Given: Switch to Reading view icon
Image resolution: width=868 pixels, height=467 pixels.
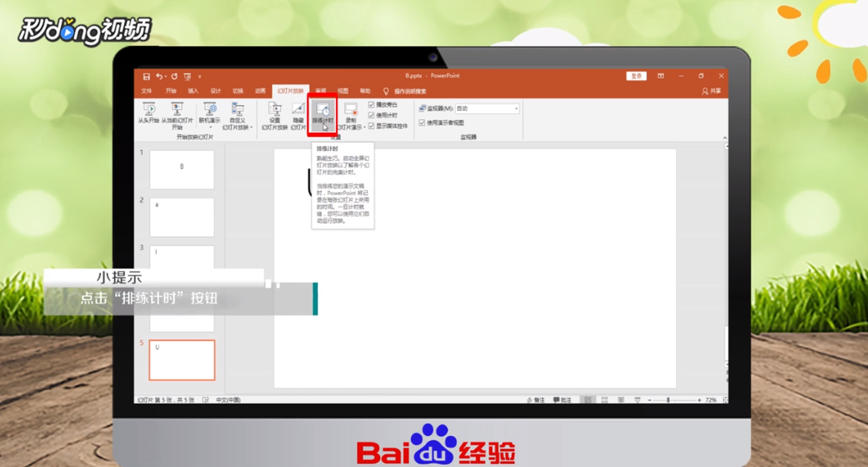Looking at the screenshot, I should [x=621, y=399].
